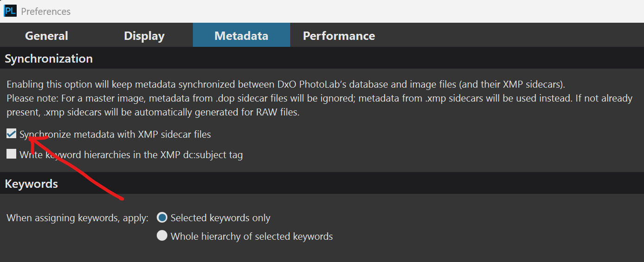Viewport: 644px width, 262px height.
Task: Uncheck the Synchronize metadata with XMP sidecar checkbox
Action: (x=11, y=134)
